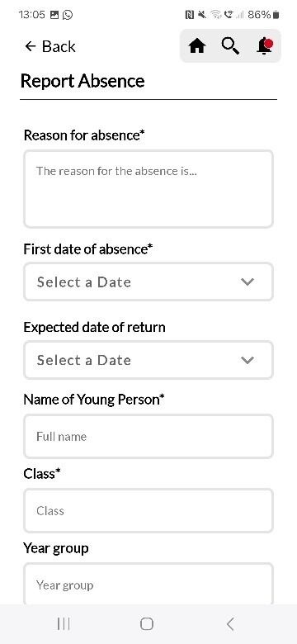Open the First date of absence date selector
The width and height of the screenshot is (297, 644).
point(148,282)
